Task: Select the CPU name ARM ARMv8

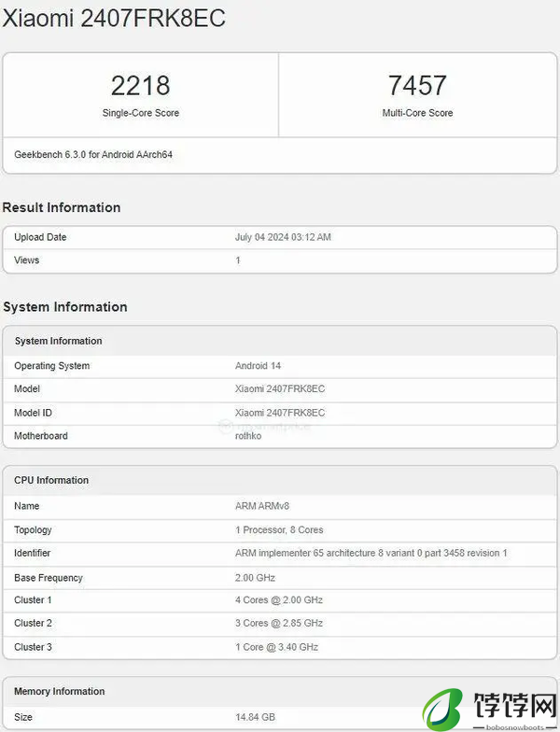Action: pos(262,506)
